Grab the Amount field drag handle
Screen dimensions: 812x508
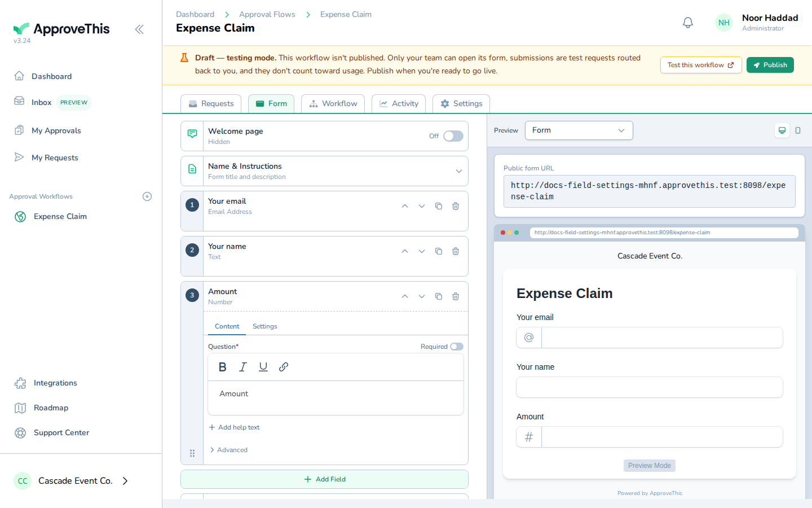point(192,453)
